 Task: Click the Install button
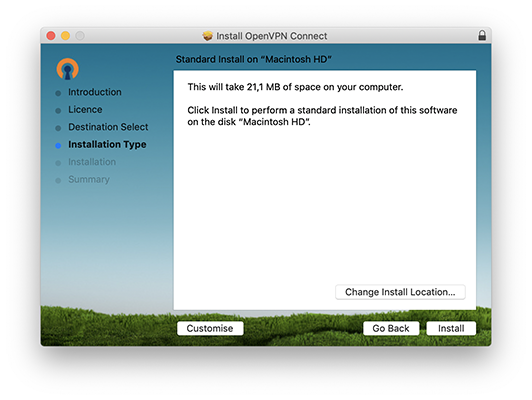(451, 328)
